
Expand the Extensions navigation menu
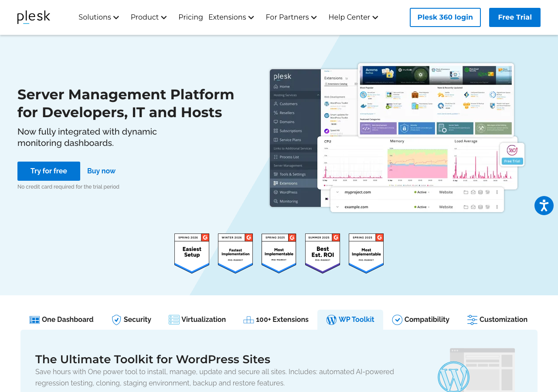click(x=231, y=17)
